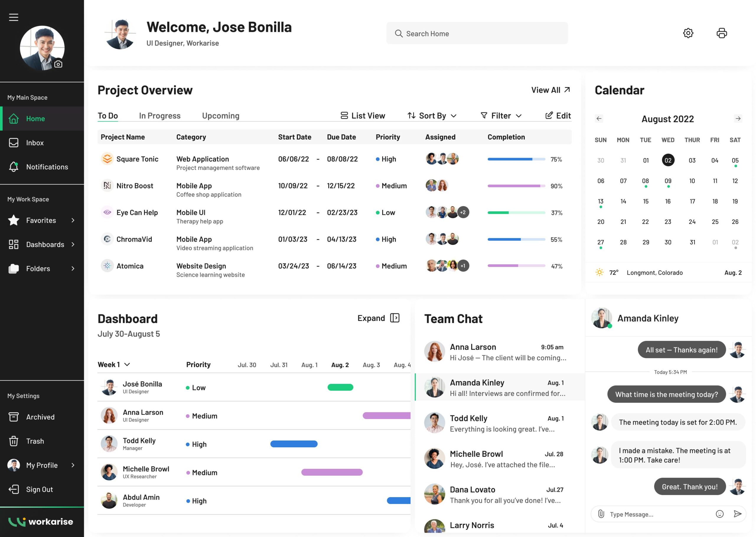Go to previous month in calendar
Viewport: 756px width, 537px height.
click(599, 119)
